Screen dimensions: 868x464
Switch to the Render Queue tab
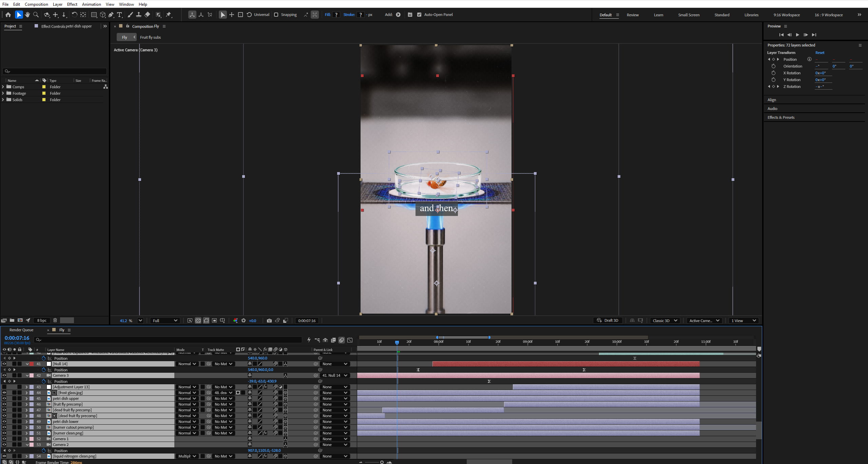point(21,330)
